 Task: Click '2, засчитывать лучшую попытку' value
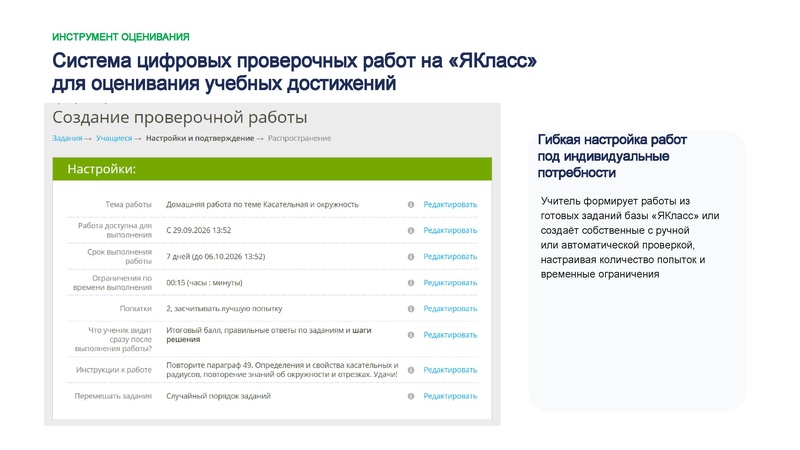coord(224,309)
